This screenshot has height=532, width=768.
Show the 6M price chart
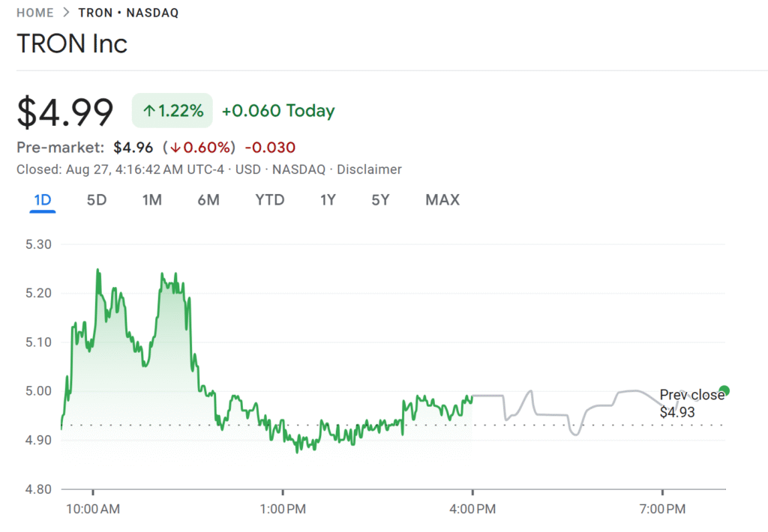208,200
